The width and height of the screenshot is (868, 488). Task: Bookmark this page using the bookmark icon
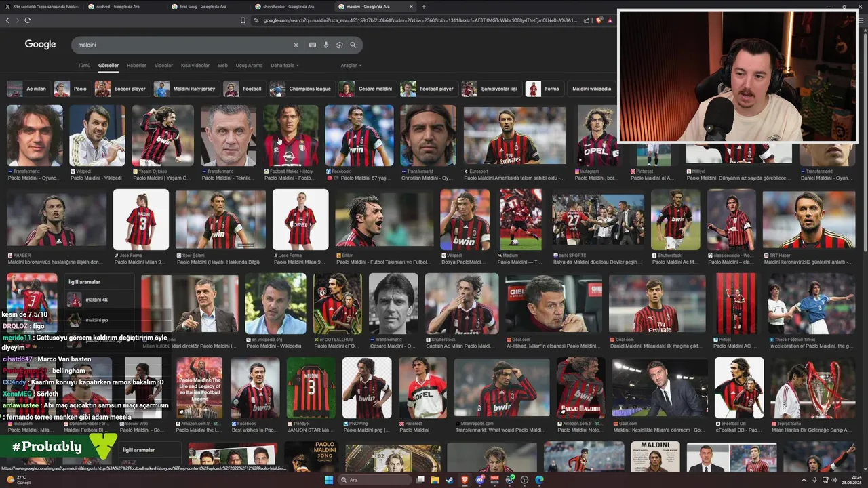coord(243,20)
